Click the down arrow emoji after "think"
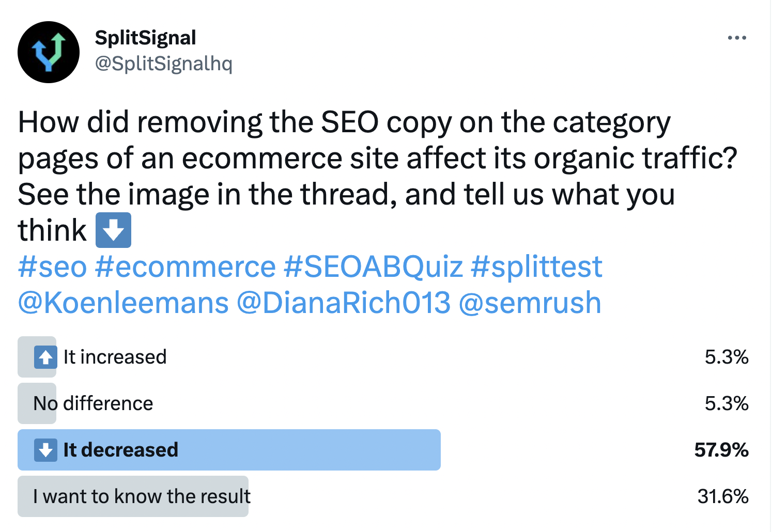Image resolution: width=772 pixels, height=532 pixels. [x=113, y=230]
